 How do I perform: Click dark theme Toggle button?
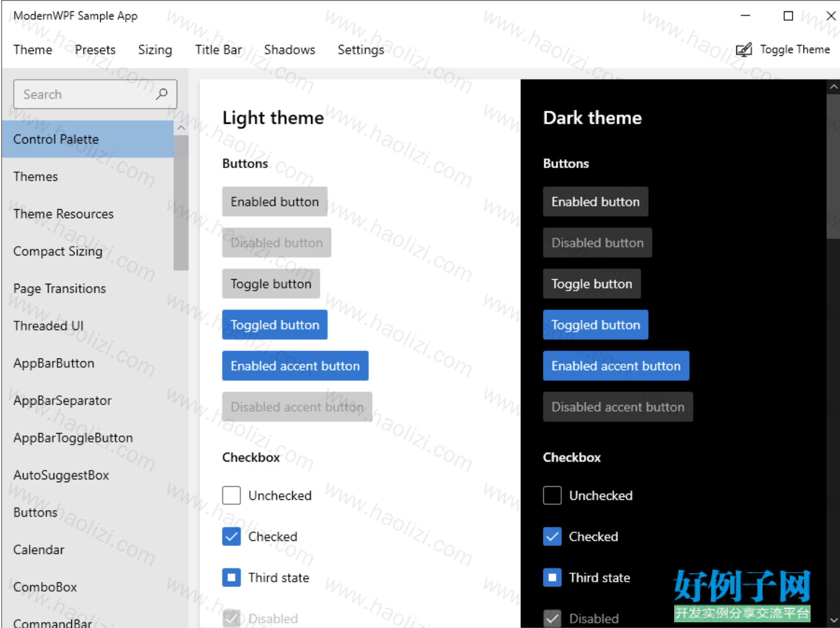click(x=592, y=284)
